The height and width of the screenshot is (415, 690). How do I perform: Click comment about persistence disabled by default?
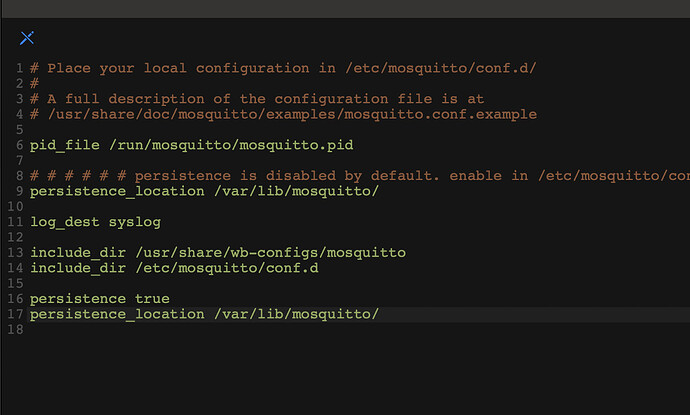tap(360, 176)
